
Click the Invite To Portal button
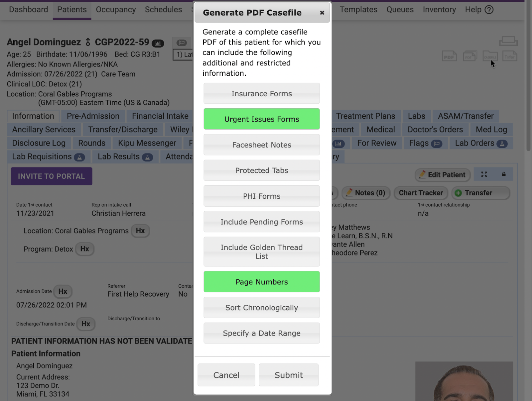tap(51, 176)
